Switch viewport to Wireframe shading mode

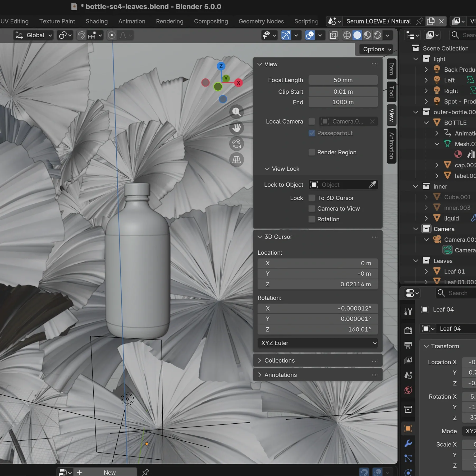pos(347,35)
